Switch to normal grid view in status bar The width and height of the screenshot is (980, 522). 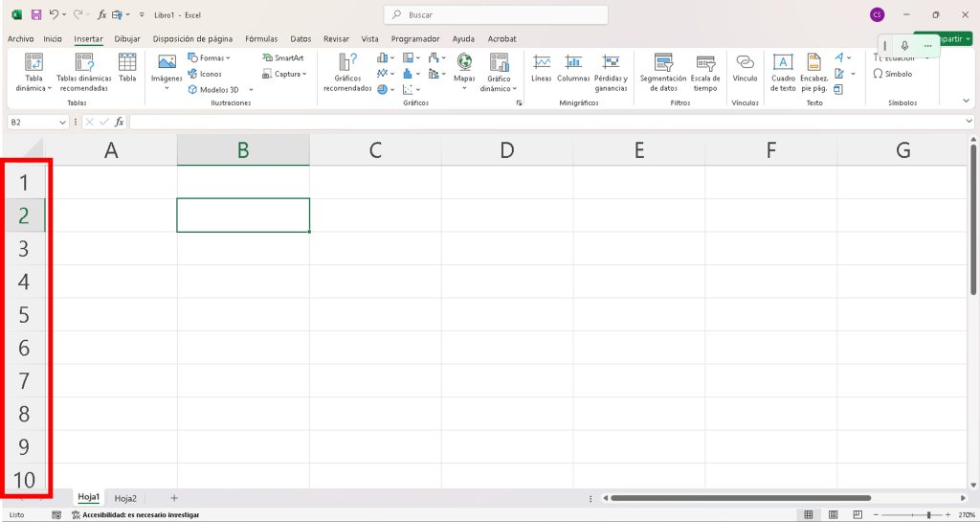[809, 514]
